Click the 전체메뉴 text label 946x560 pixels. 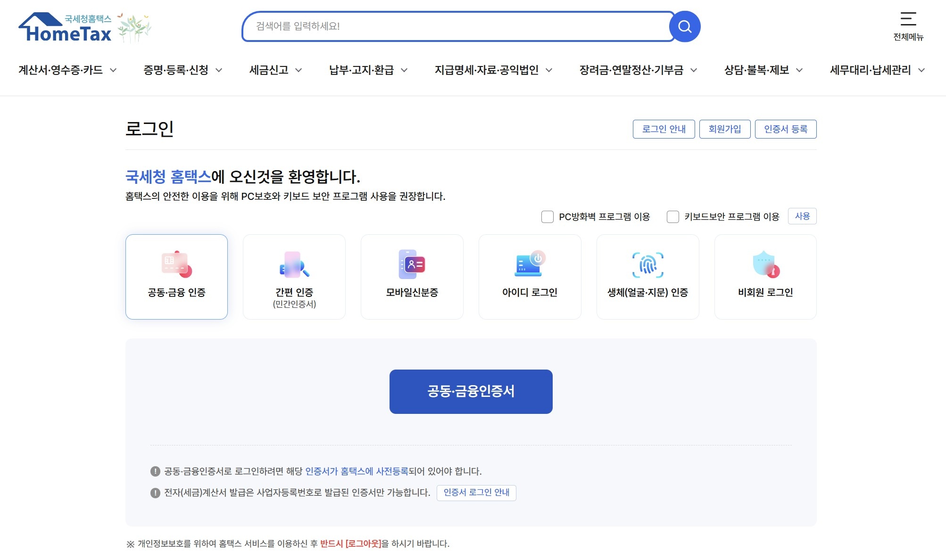(908, 37)
